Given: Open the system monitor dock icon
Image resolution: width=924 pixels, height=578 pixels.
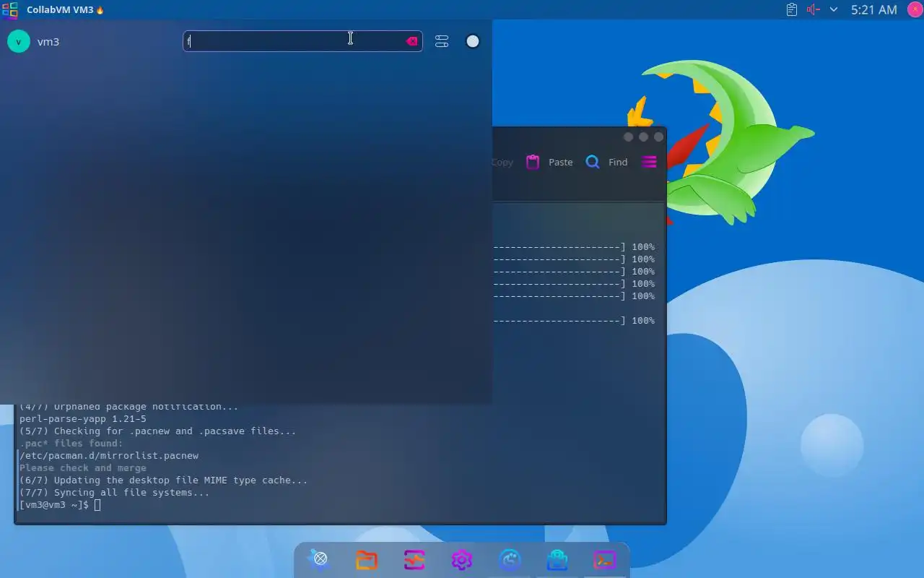Looking at the screenshot, I should [x=414, y=560].
